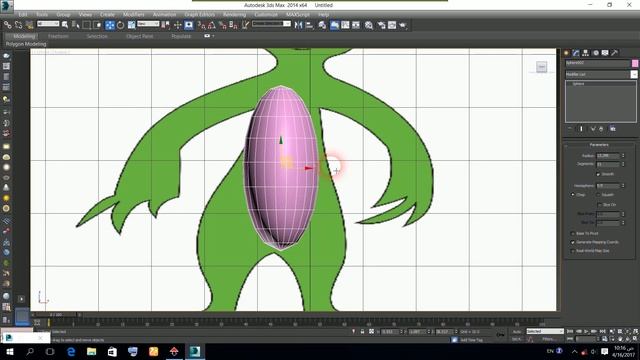Switch to Hierarchy command panel tab
The image size is (640, 360).
586,53
